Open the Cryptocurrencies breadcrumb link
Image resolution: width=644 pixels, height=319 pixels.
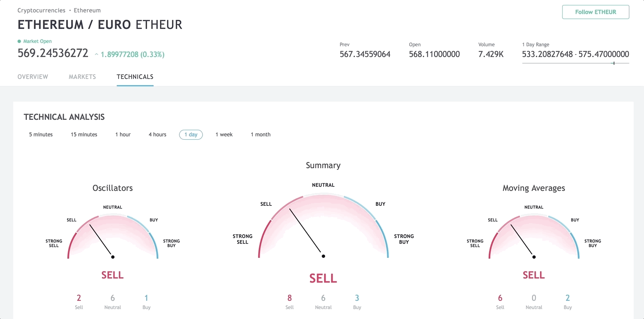41,10
